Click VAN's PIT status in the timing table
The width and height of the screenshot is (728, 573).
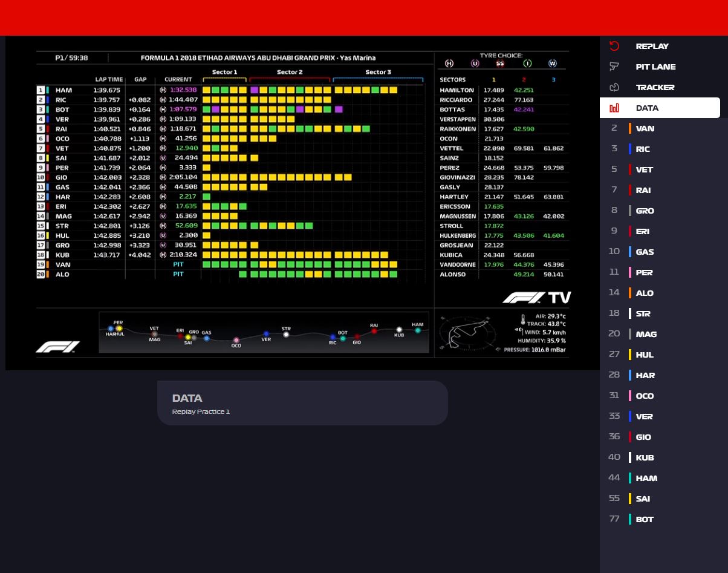click(178, 264)
